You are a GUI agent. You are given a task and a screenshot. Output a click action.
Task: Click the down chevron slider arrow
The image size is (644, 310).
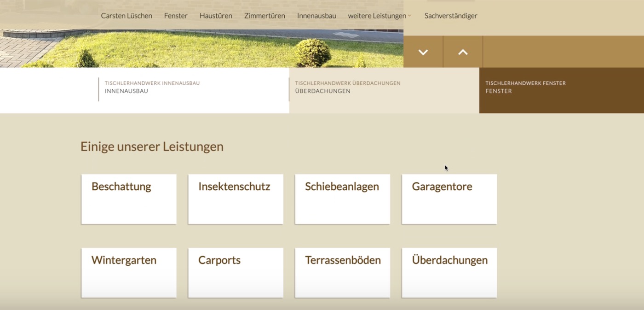click(423, 52)
